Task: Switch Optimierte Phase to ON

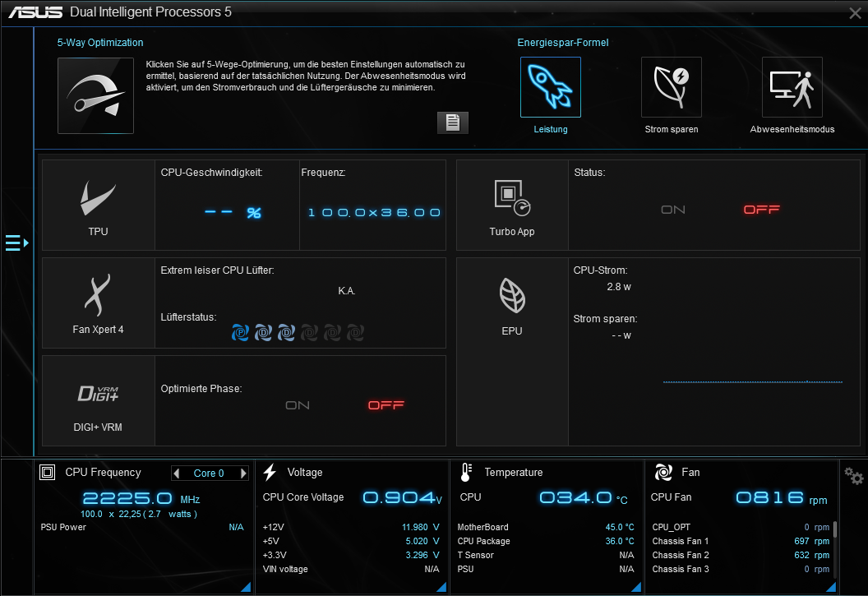Action: pos(298,405)
